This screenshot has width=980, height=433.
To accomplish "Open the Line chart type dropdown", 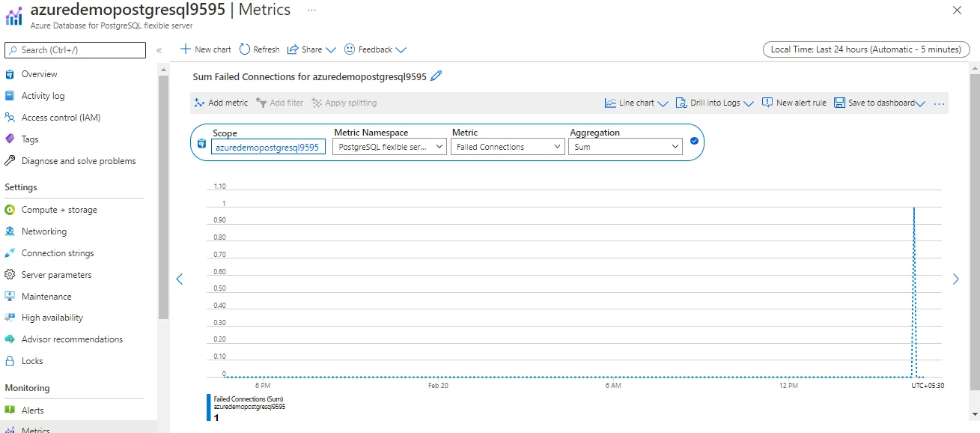I will coord(635,103).
